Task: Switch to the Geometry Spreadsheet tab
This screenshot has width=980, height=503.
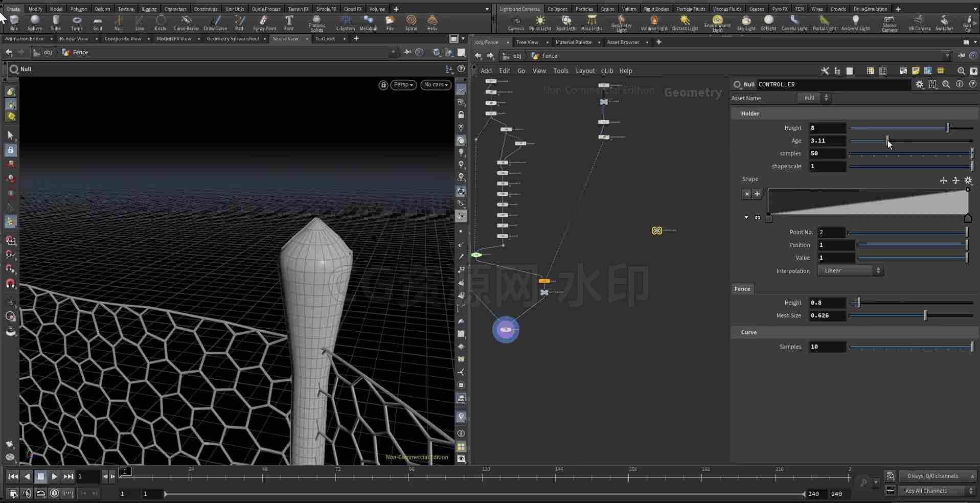Action: 233,39
